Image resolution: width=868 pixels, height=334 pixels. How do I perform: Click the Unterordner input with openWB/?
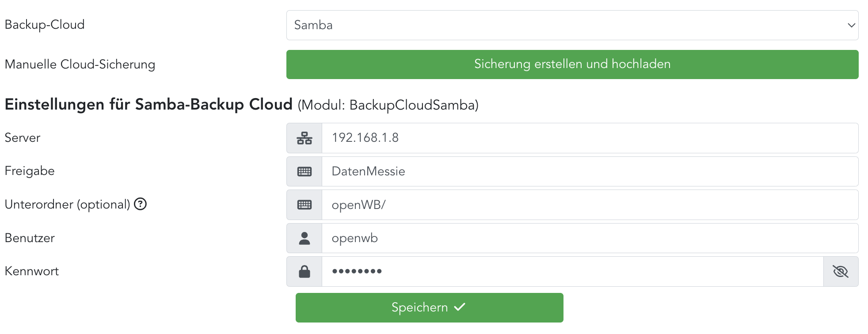(590, 205)
